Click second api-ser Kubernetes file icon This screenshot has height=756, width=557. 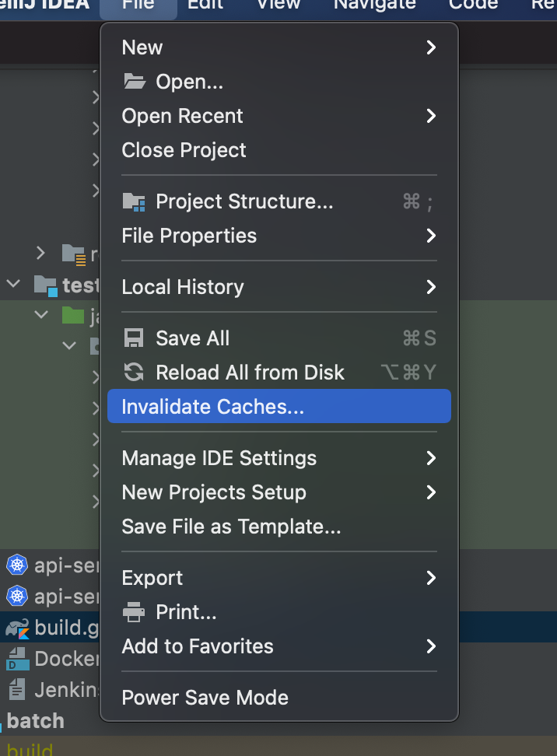coord(17,596)
